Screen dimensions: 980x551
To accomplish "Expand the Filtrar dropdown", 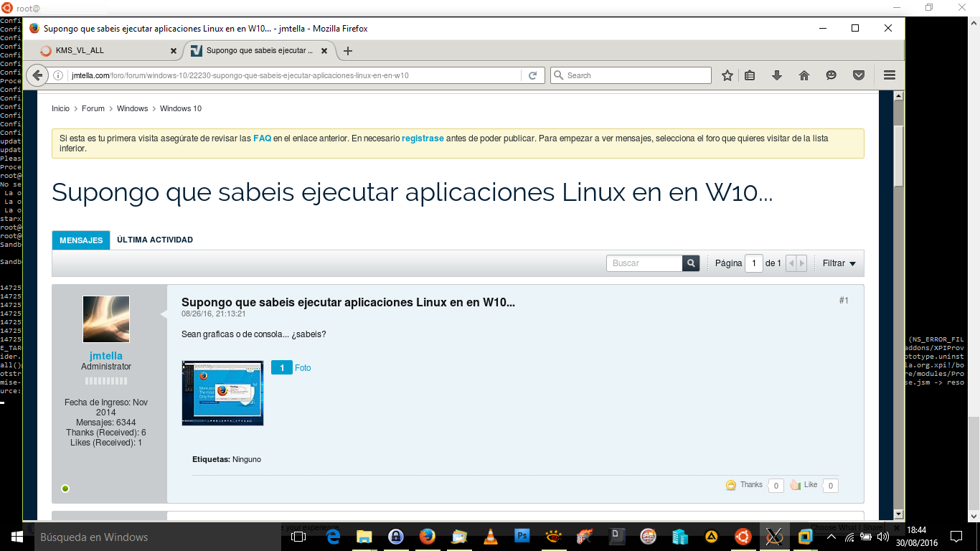I will pos(839,263).
